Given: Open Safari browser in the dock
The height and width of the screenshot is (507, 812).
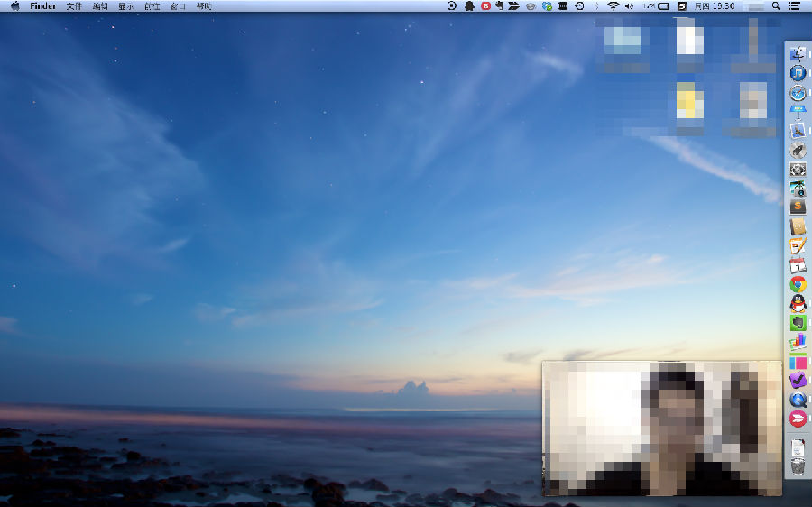Looking at the screenshot, I should click(x=798, y=93).
